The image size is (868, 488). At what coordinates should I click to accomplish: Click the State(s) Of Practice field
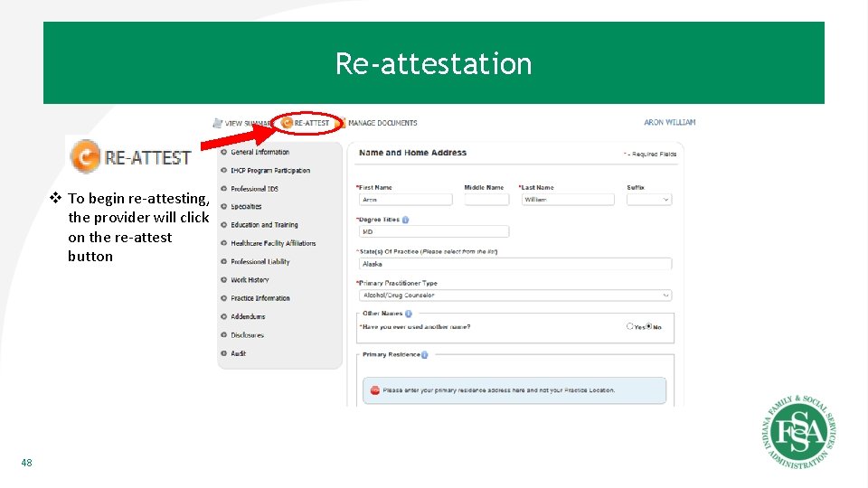click(515, 264)
